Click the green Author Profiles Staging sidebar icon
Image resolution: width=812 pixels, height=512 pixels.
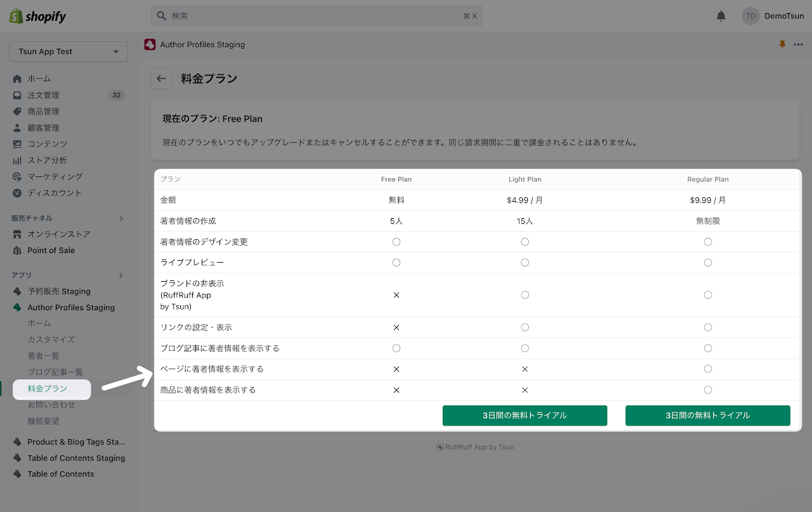17,308
